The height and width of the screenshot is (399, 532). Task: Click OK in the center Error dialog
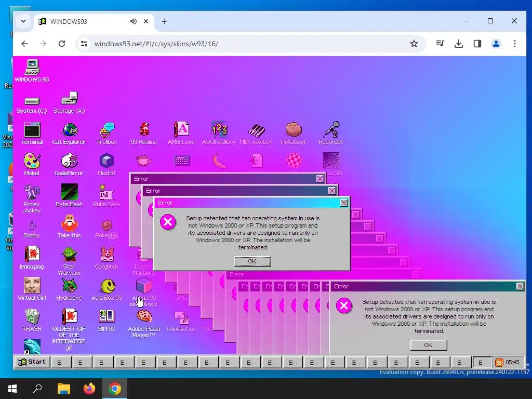pos(252,262)
